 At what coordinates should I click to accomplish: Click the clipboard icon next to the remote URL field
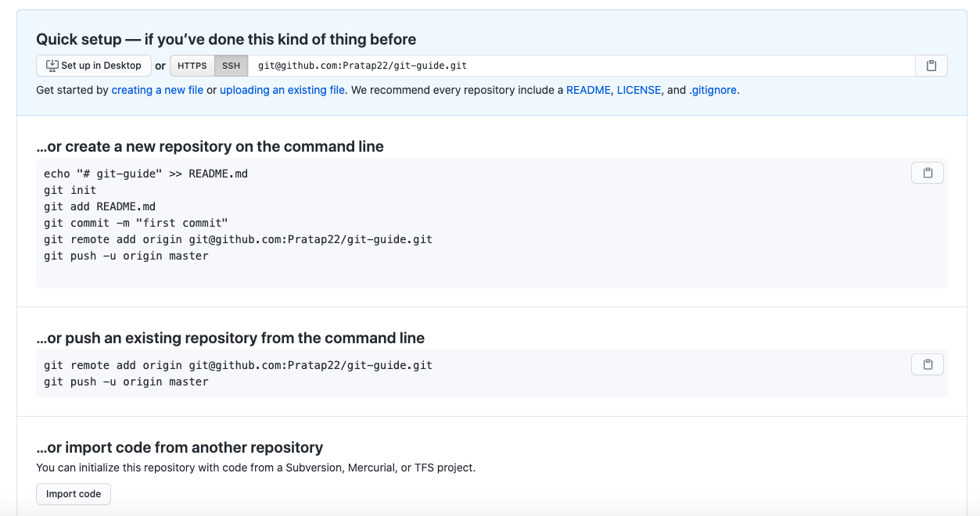tap(931, 66)
